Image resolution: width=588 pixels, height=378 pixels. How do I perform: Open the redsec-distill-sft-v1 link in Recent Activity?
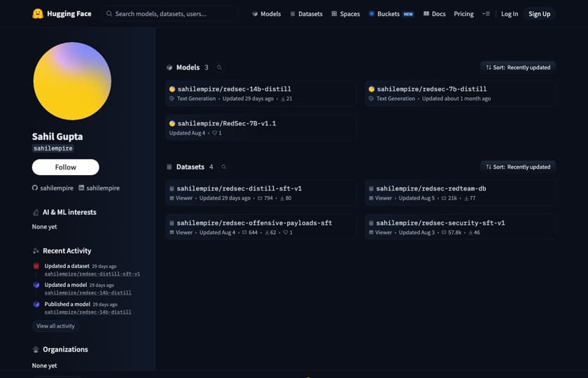[x=92, y=274]
